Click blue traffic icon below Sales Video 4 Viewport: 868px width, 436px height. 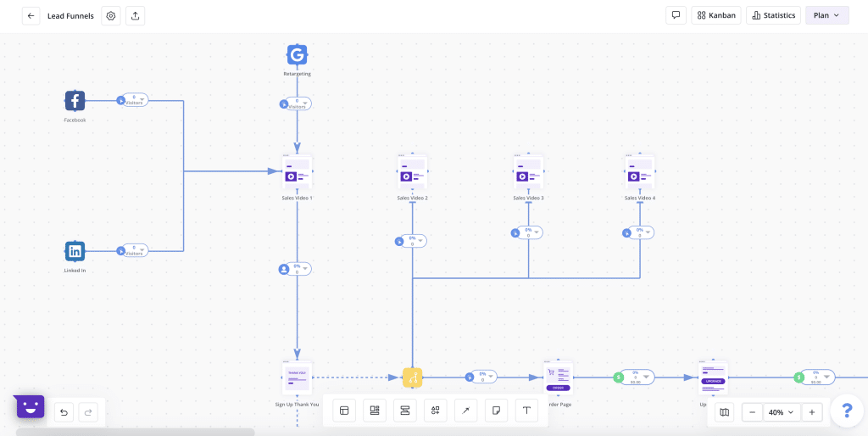(626, 232)
